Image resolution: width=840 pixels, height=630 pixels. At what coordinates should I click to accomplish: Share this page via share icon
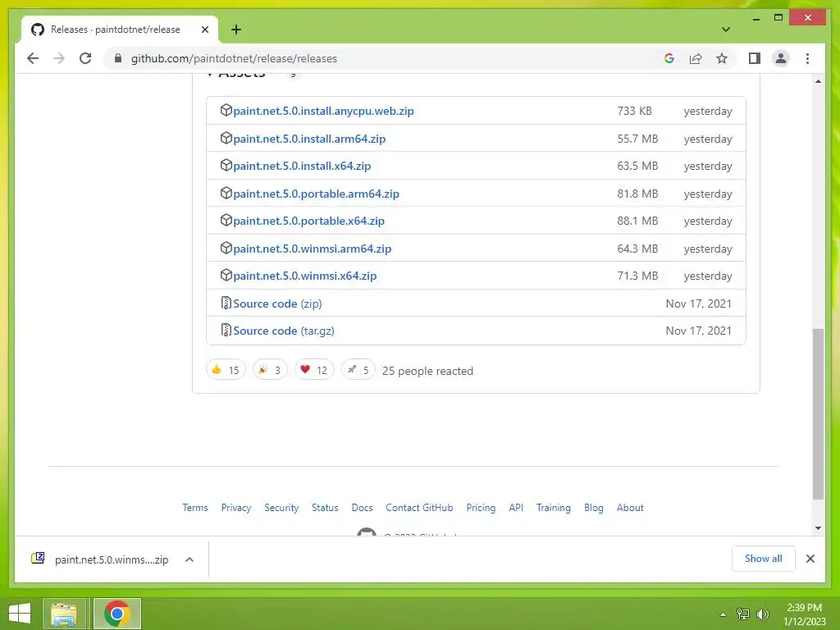696,58
